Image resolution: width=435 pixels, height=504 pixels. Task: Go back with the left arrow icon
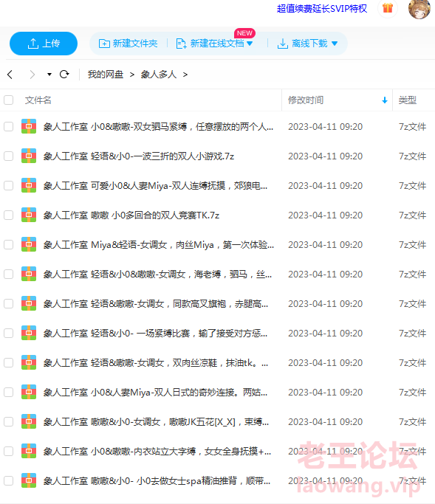10,75
